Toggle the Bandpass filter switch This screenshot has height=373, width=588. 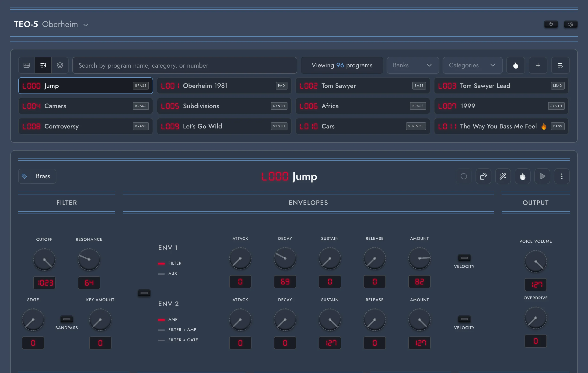pyautogui.click(x=66, y=319)
